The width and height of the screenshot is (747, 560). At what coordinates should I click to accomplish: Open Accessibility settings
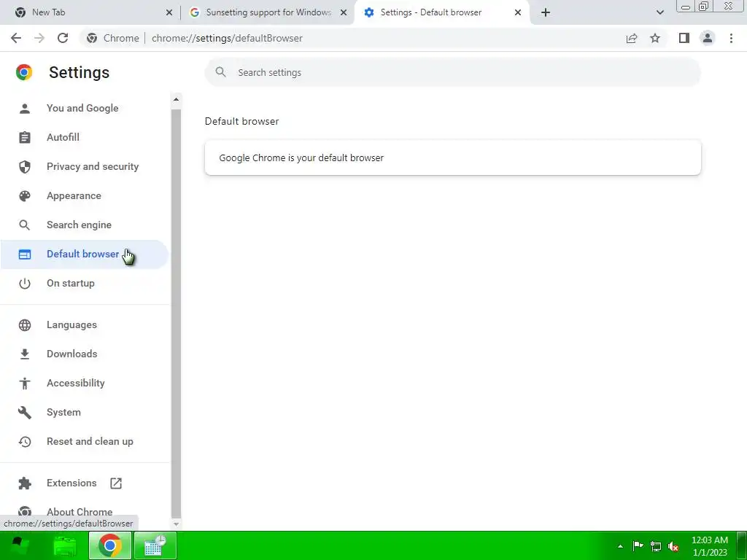coord(85,383)
